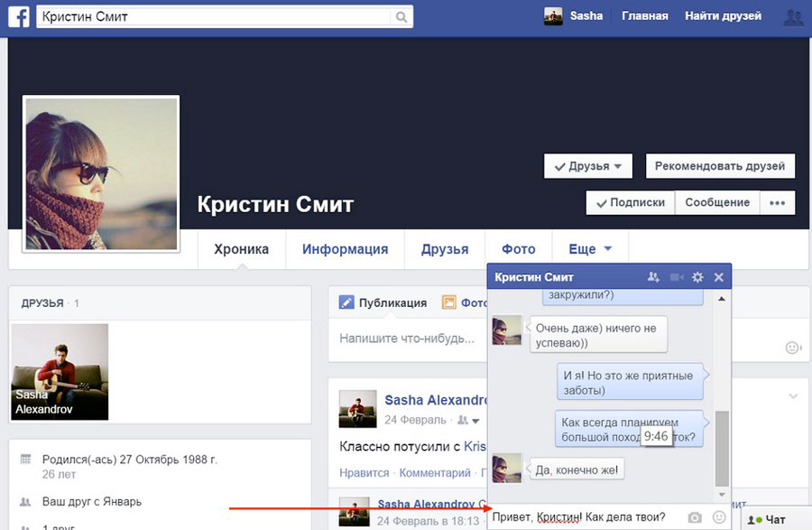This screenshot has height=530, width=812.
Task: Switch to the Информация tab
Action: [x=345, y=249]
